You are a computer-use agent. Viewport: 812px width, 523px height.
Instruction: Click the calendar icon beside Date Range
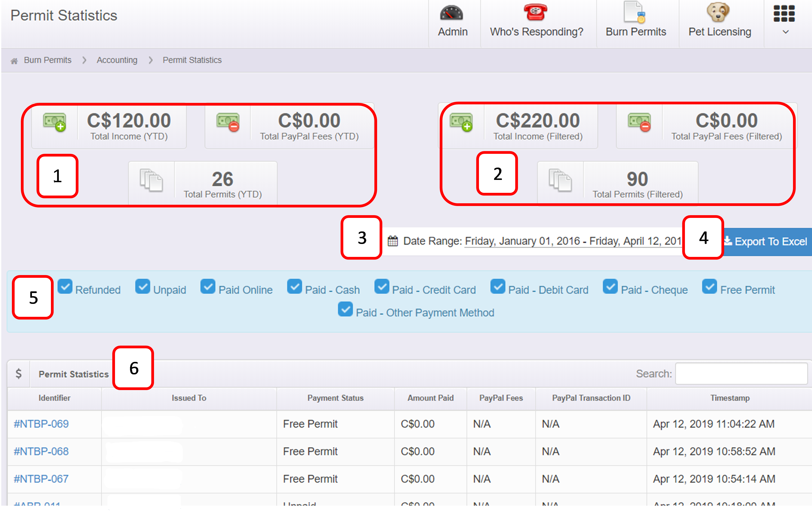click(x=393, y=241)
